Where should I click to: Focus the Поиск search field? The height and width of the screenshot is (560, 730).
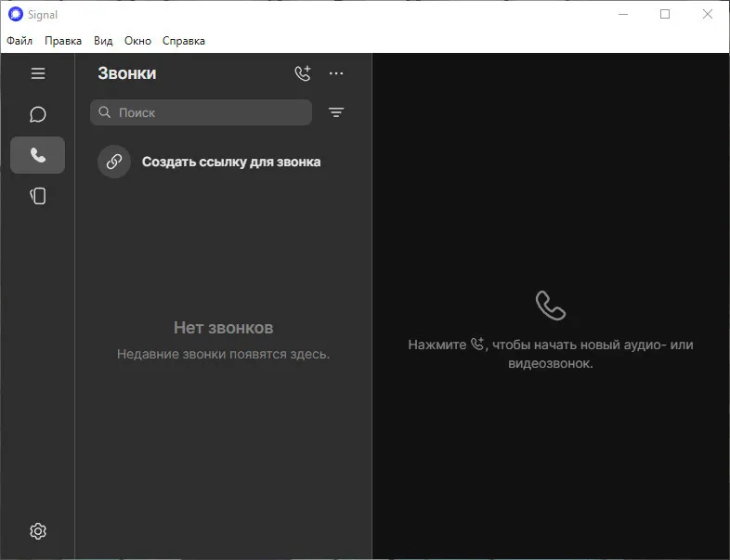(x=209, y=112)
